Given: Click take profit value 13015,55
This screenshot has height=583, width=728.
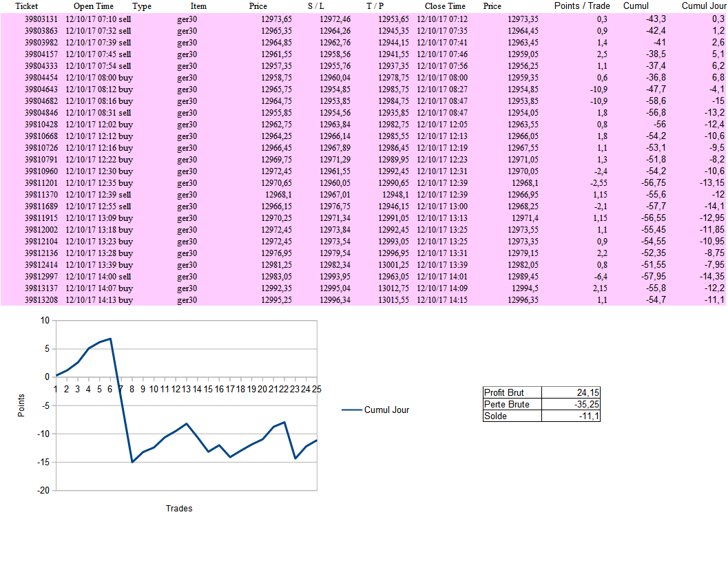Looking at the screenshot, I should [393, 300].
